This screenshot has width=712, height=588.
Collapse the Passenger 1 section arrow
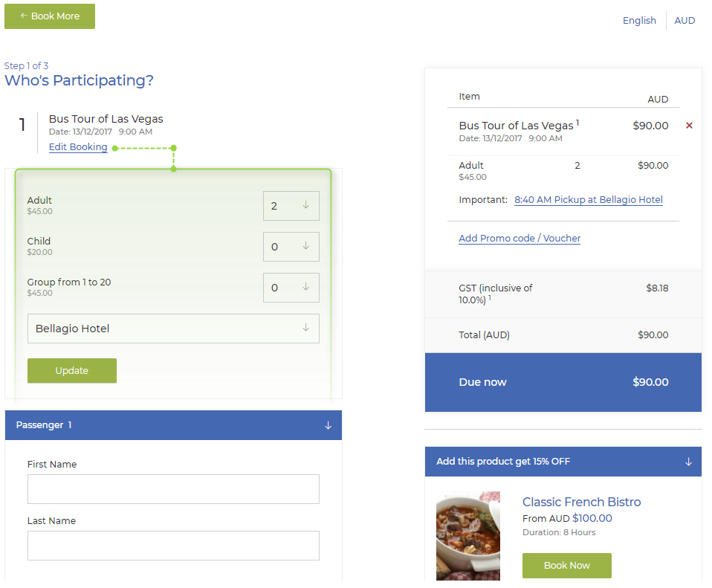tap(328, 425)
